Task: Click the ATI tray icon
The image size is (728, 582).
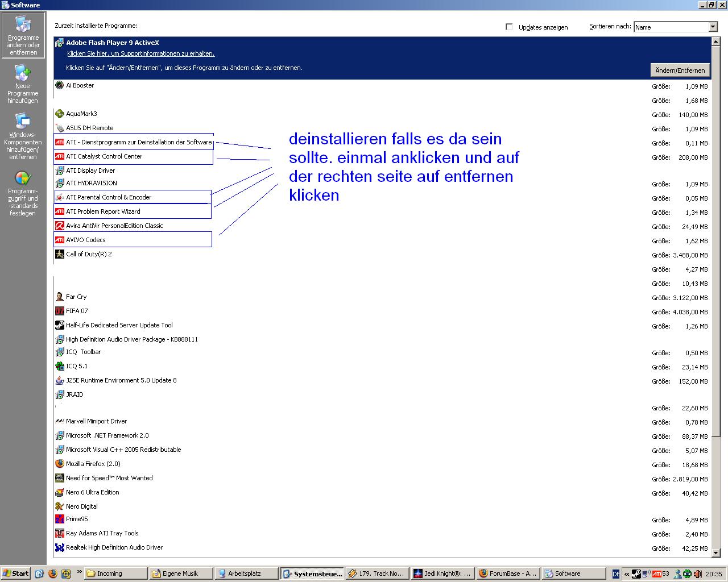Action: coord(657,574)
